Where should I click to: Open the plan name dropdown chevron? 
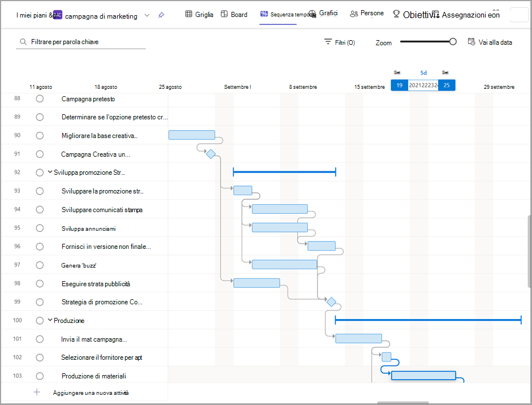click(x=147, y=15)
